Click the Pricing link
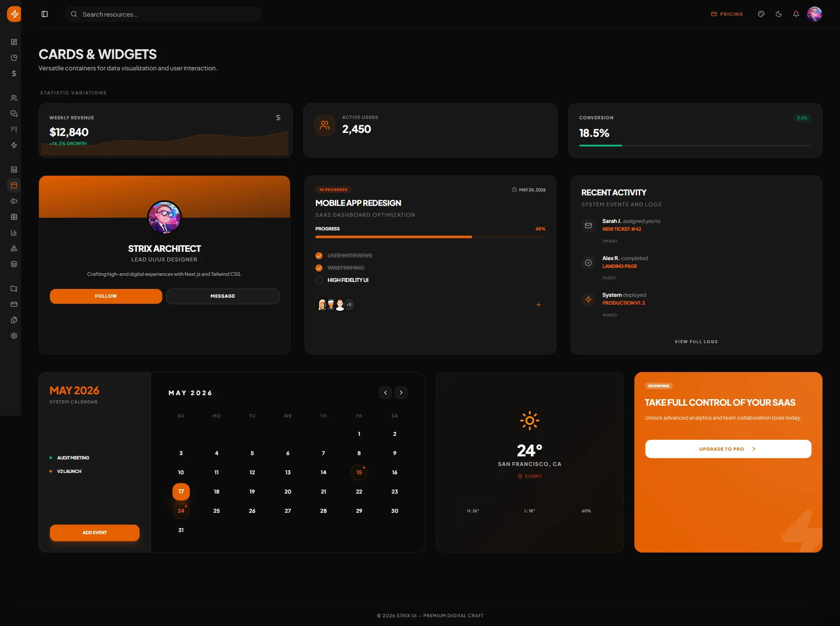Screen dimensions: 840x626 727,14
